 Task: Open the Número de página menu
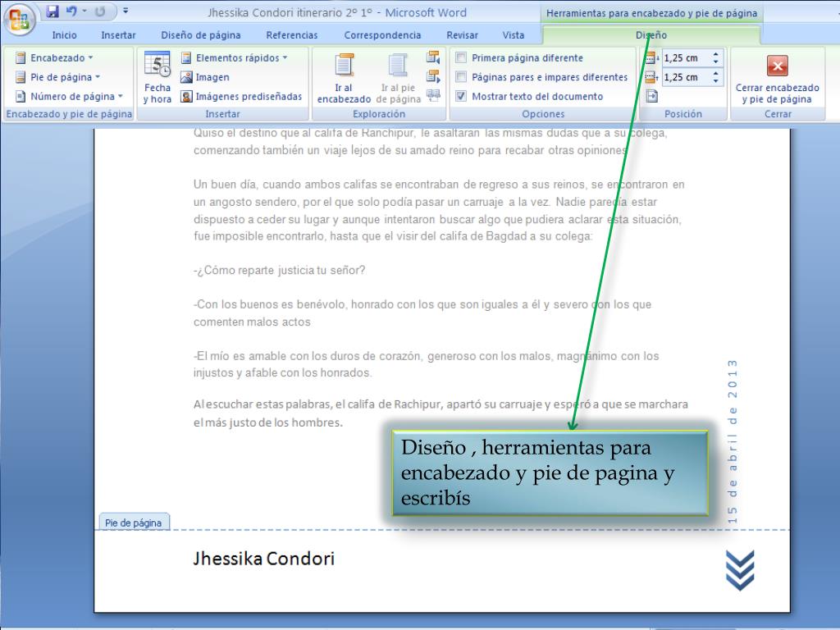(x=69, y=97)
